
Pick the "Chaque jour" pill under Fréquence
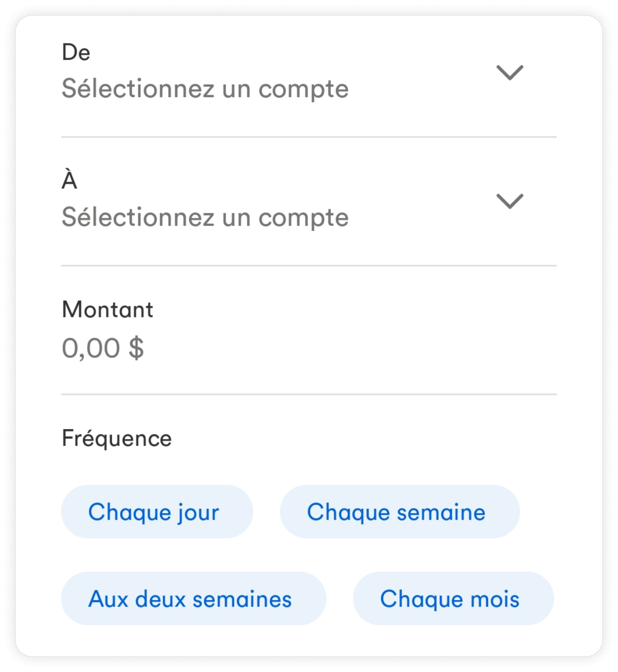tap(156, 512)
